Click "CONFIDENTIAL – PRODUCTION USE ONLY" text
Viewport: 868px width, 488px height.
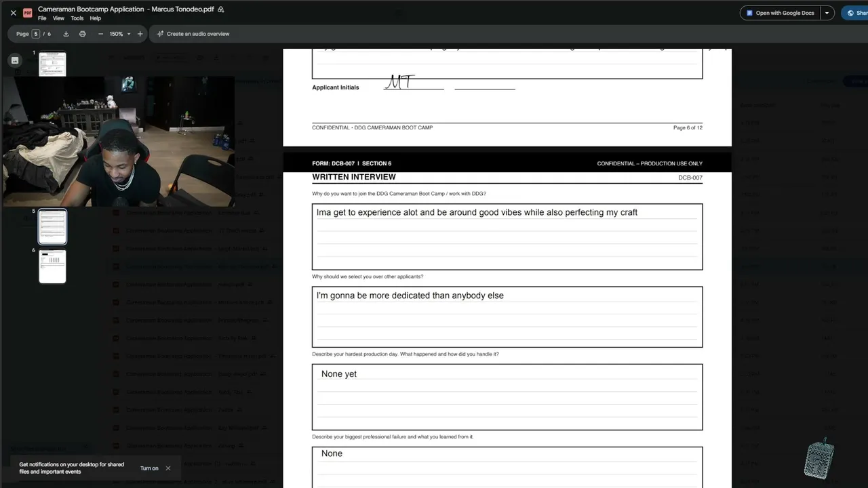coord(650,163)
